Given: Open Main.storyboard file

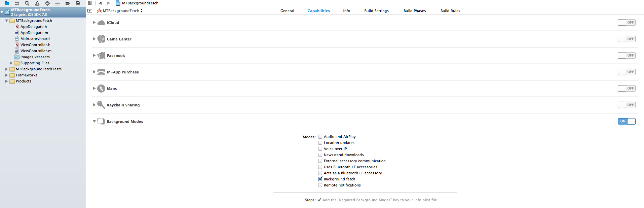Looking at the screenshot, I should click(x=35, y=39).
